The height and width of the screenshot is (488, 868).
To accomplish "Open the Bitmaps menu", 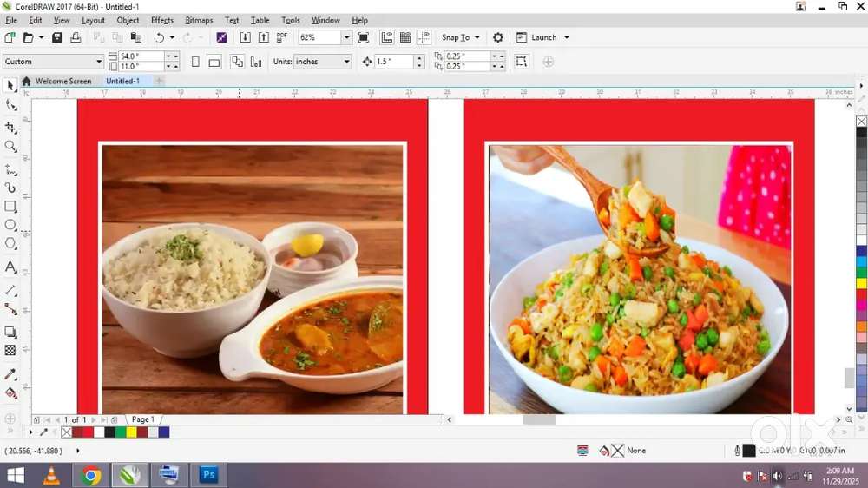I will click(x=200, y=20).
